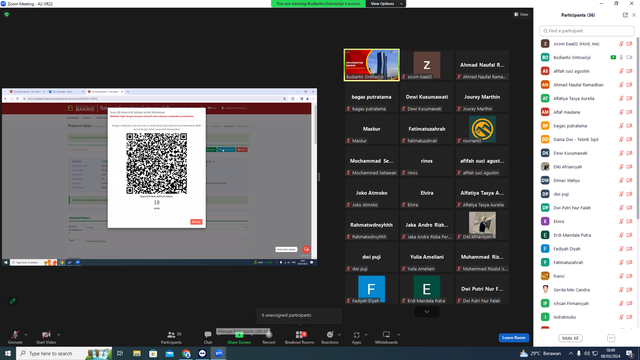Image resolution: width=640 pixels, height=360 pixels.
Task: Select the Diki Afriansyah video tile
Action: click(x=482, y=225)
